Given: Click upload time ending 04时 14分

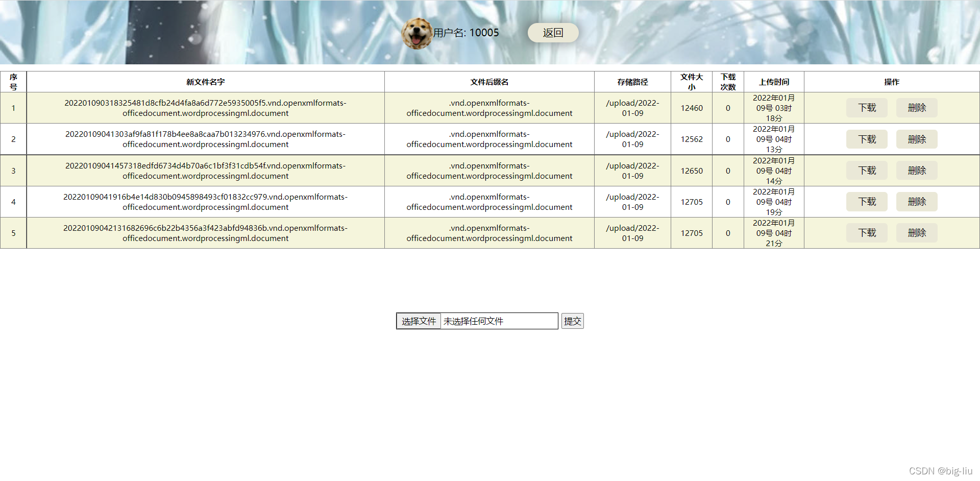Looking at the screenshot, I should click(x=774, y=171).
